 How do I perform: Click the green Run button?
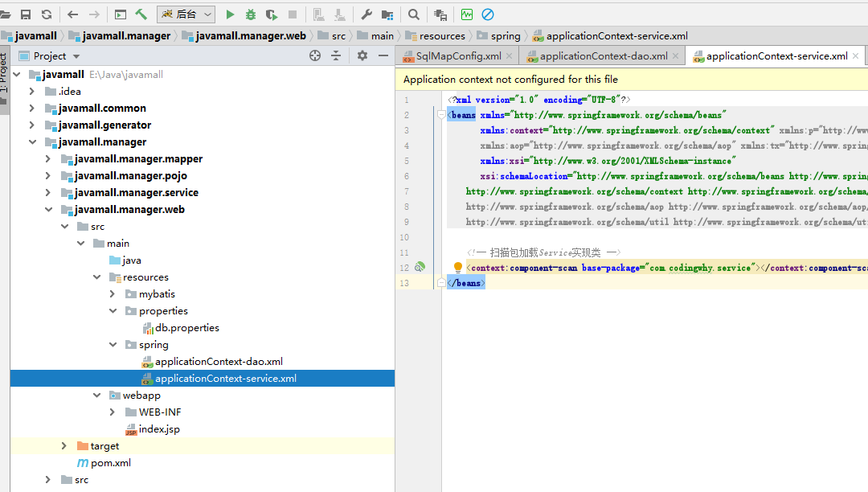coord(230,14)
